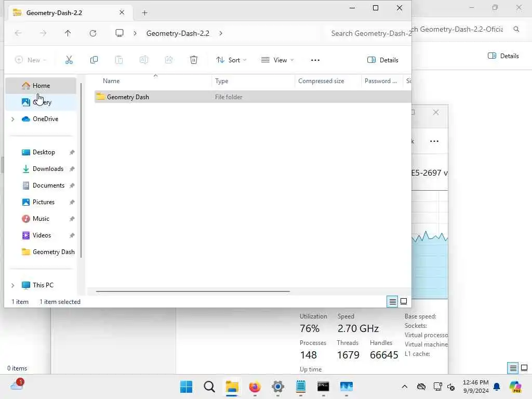Click the Back navigation arrow

18,33
